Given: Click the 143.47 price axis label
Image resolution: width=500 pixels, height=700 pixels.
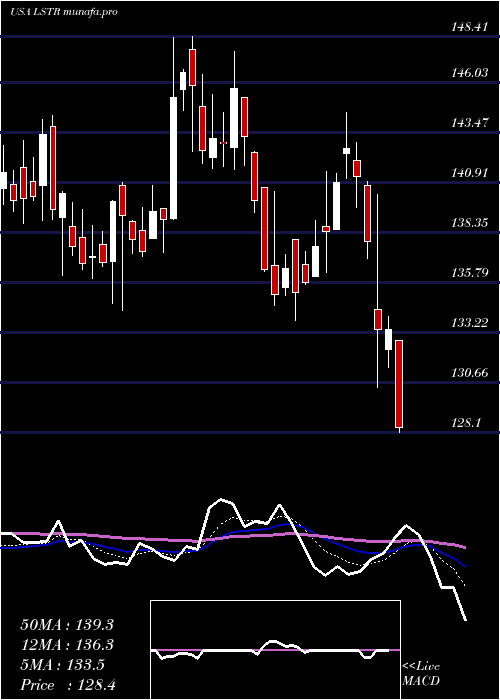Looking at the screenshot, I should point(469,123).
